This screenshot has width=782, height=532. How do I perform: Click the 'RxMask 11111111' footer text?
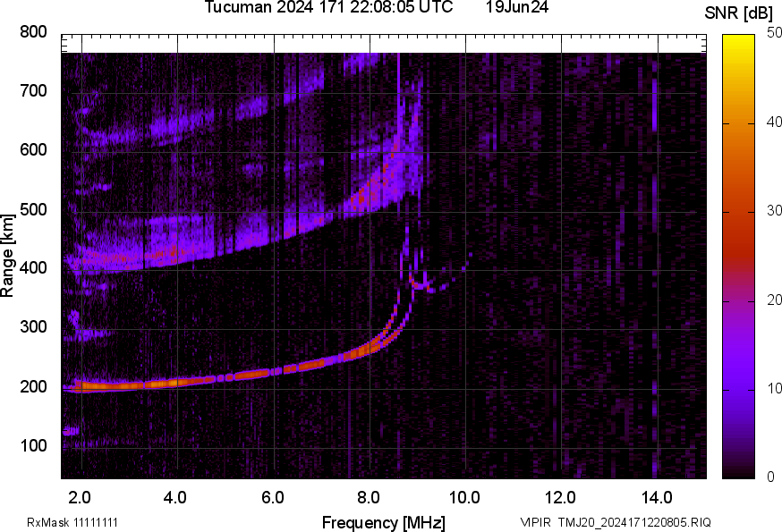point(72,523)
